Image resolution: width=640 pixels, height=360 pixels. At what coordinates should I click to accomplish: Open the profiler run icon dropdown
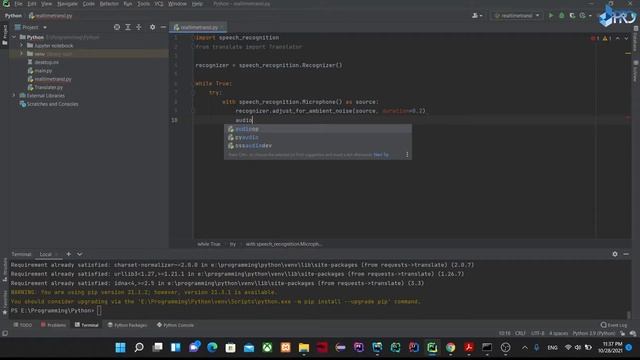[590, 16]
